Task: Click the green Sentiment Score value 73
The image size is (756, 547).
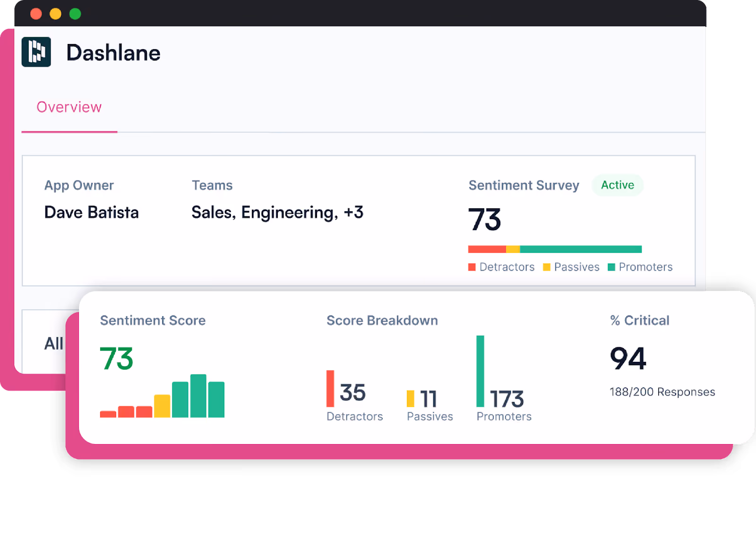Action: [116, 359]
